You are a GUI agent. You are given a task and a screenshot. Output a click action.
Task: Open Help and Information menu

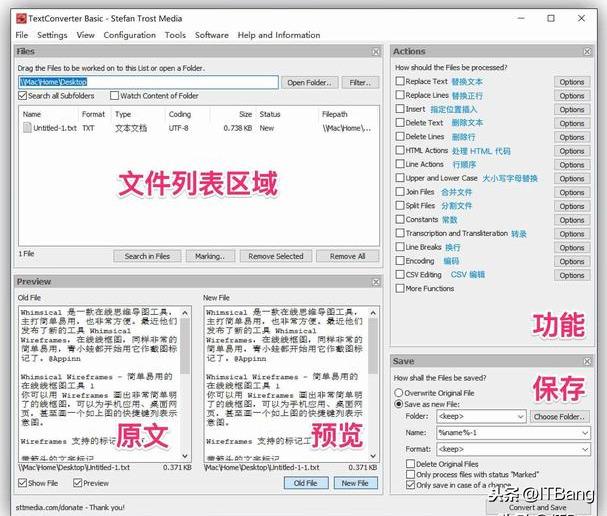279,35
